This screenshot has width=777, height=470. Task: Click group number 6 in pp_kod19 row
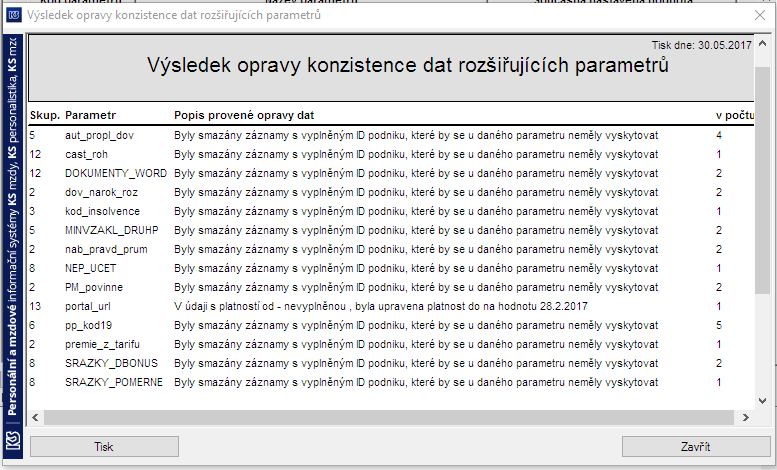click(32, 325)
